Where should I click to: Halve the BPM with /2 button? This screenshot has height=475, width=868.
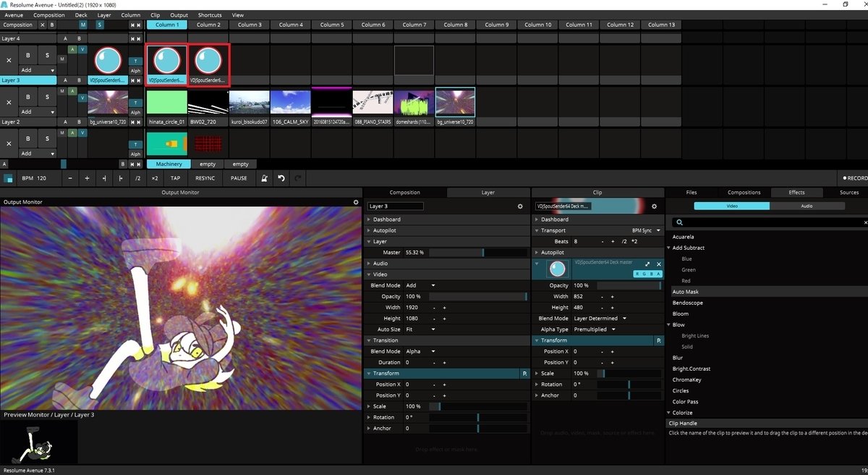coord(137,178)
